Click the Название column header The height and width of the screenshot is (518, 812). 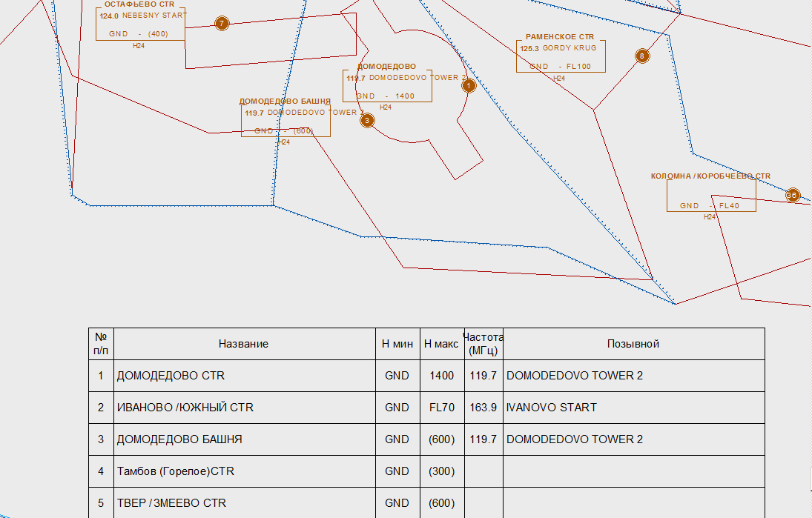(x=243, y=344)
